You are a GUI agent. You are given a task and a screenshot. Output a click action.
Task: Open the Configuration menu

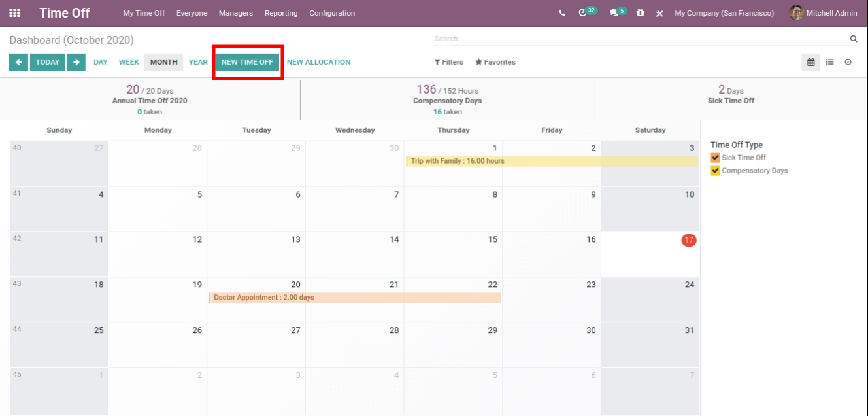tap(332, 13)
